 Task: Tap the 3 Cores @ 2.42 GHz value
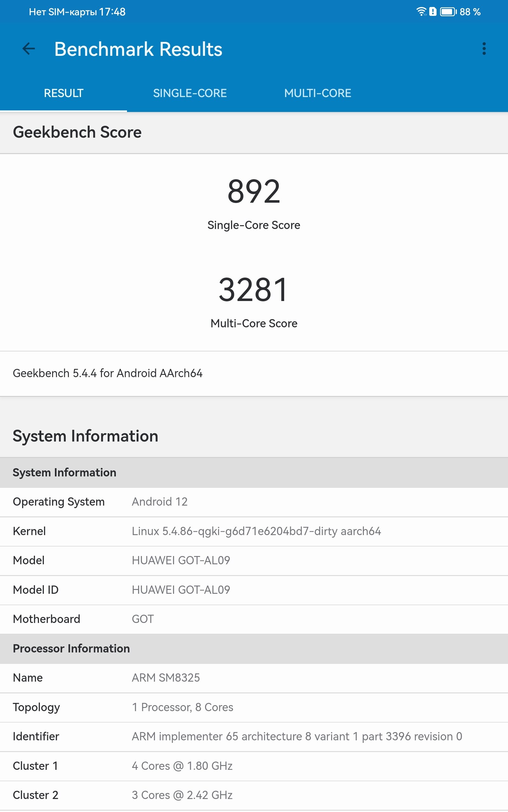[182, 795]
